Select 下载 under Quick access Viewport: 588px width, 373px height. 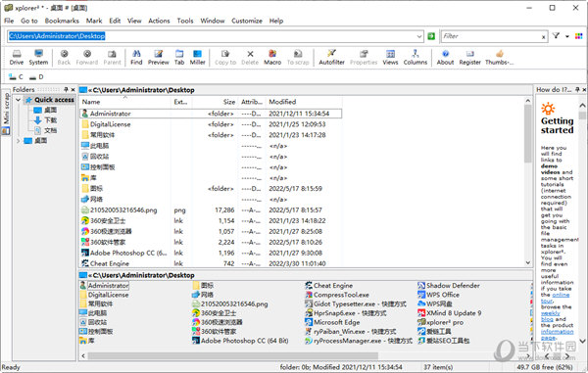[x=45, y=120]
